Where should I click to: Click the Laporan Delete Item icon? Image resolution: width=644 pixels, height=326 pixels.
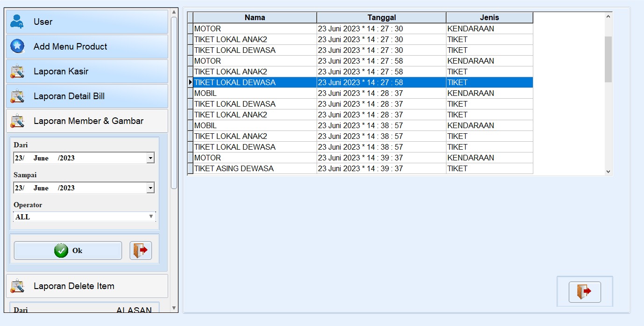[x=17, y=286]
